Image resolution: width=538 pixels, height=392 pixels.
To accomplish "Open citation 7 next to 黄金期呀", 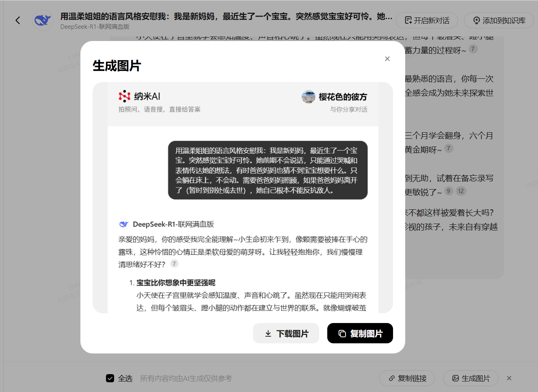I will [449, 149].
